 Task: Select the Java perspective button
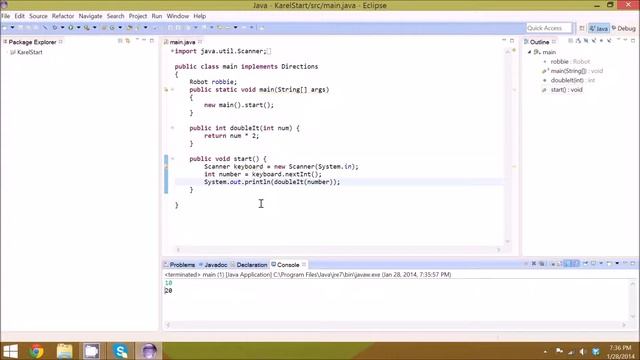599,28
